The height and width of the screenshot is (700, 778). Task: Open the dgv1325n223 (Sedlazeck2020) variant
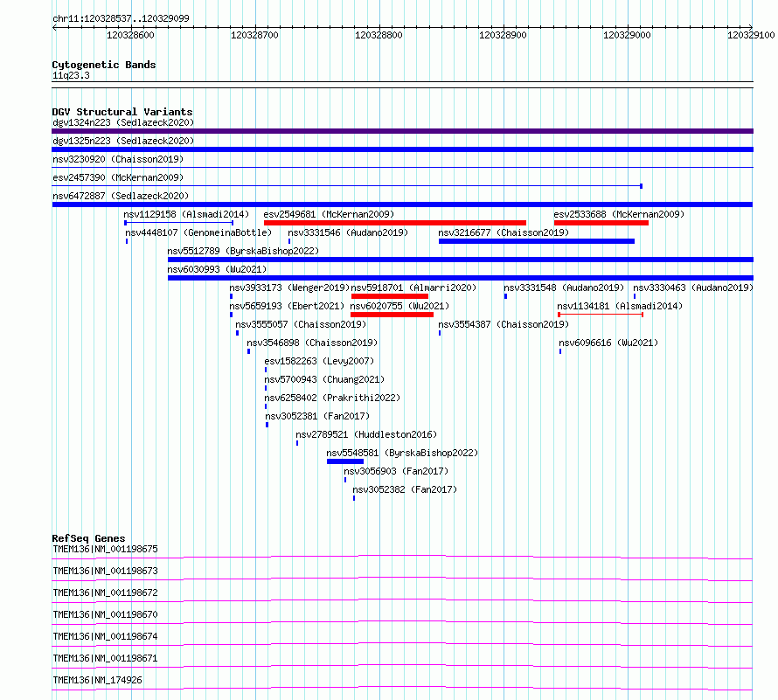pos(123,141)
